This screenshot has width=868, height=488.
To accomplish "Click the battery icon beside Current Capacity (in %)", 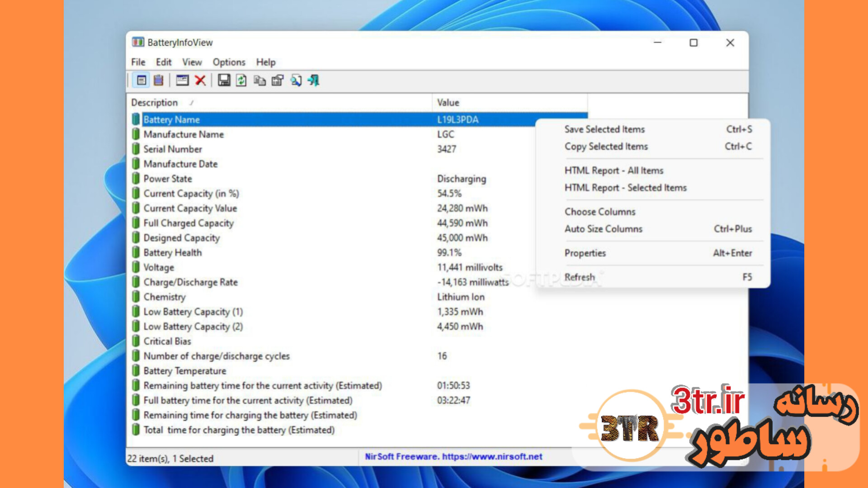I will (136, 194).
